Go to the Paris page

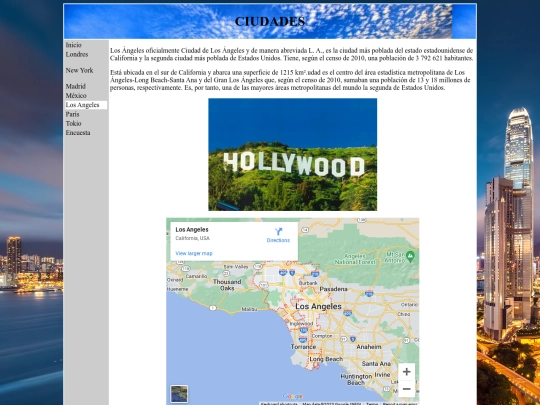(72, 114)
